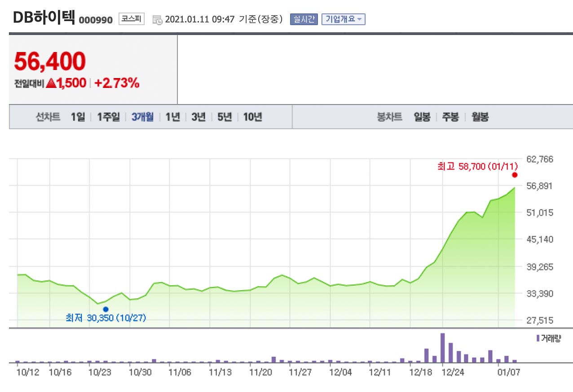
Task: Click the 실시간 real-time button
Action: pos(304,19)
